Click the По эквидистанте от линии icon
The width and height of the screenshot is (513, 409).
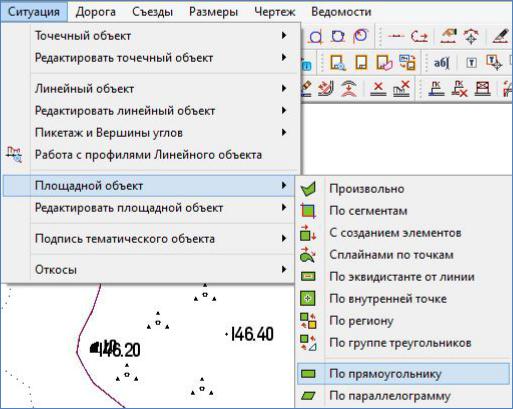[x=308, y=276]
